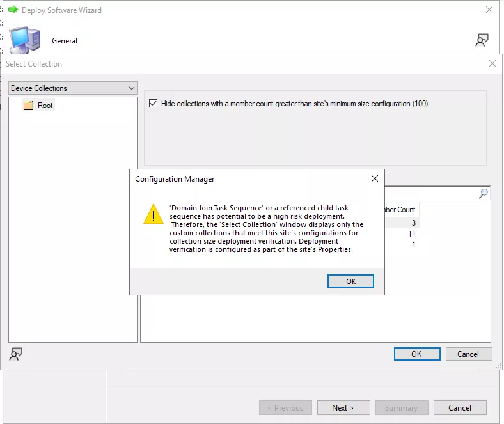This screenshot has width=504, height=424.
Task: Uncheck Hide collections with member count checkbox
Action: coord(153,104)
